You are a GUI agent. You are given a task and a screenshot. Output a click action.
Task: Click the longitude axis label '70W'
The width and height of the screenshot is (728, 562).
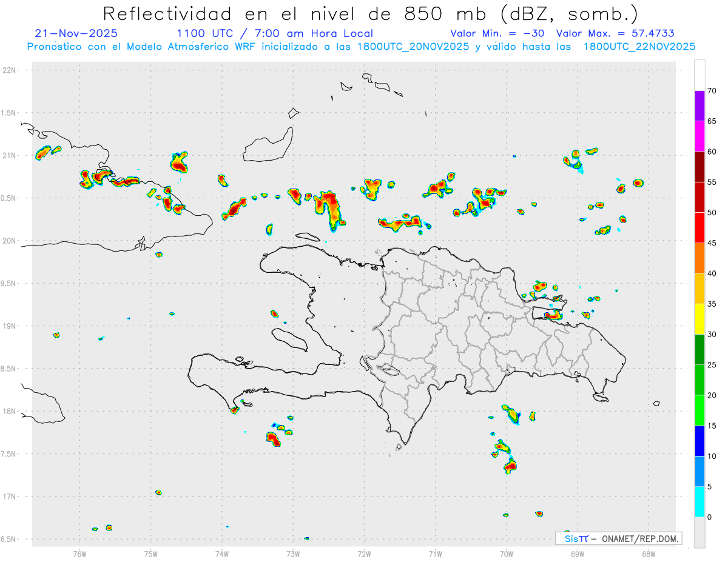[507, 554]
